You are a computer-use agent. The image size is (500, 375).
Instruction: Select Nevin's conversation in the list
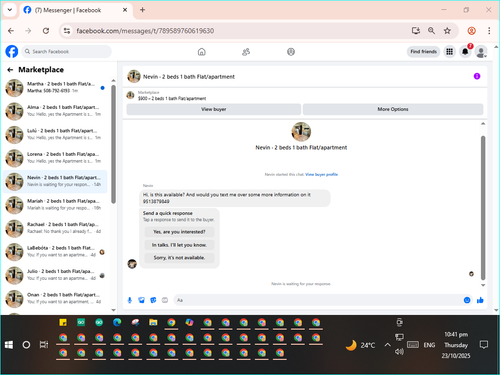[x=55, y=181]
